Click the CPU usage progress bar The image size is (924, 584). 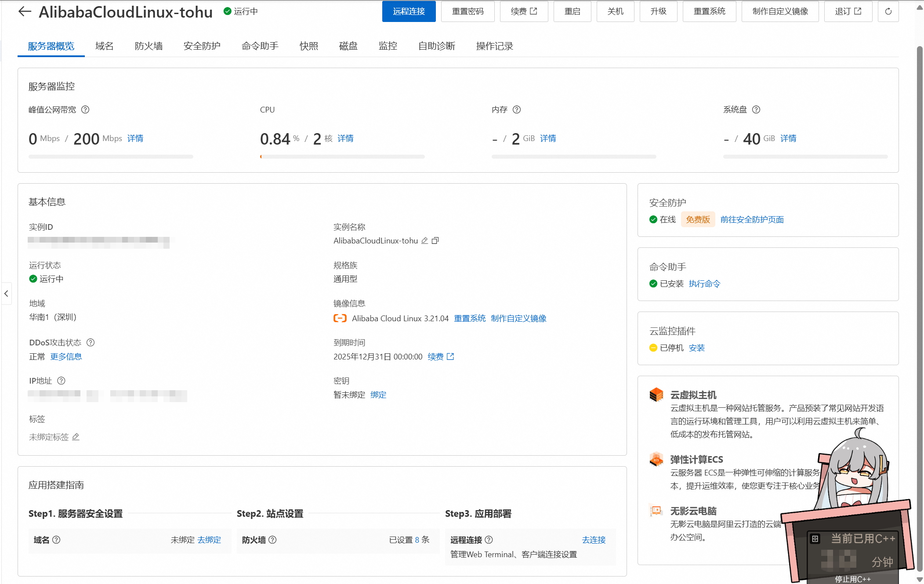point(342,156)
